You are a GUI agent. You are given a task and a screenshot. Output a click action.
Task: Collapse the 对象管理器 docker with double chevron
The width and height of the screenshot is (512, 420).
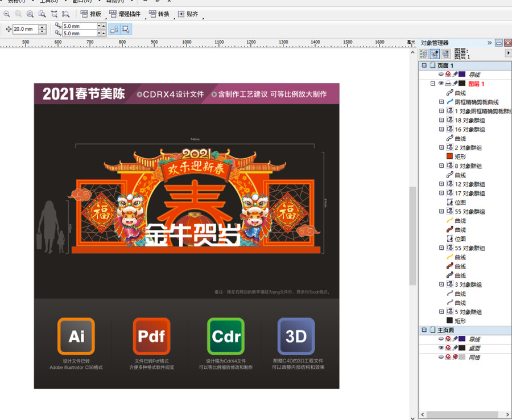pos(489,43)
